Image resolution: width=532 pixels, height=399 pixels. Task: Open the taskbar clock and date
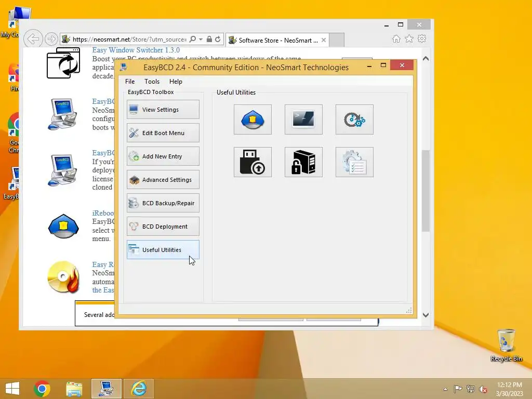[x=509, y=389]
